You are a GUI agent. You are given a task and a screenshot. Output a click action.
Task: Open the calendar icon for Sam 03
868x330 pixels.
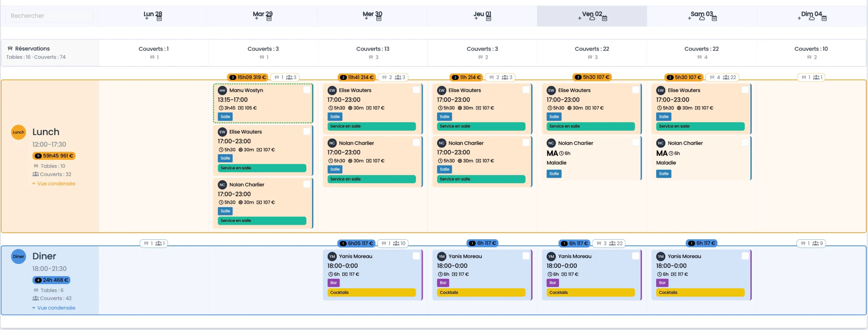(714, 18)
